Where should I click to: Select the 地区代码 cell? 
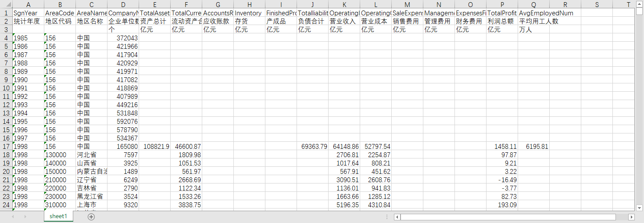(x=60, y=21)
